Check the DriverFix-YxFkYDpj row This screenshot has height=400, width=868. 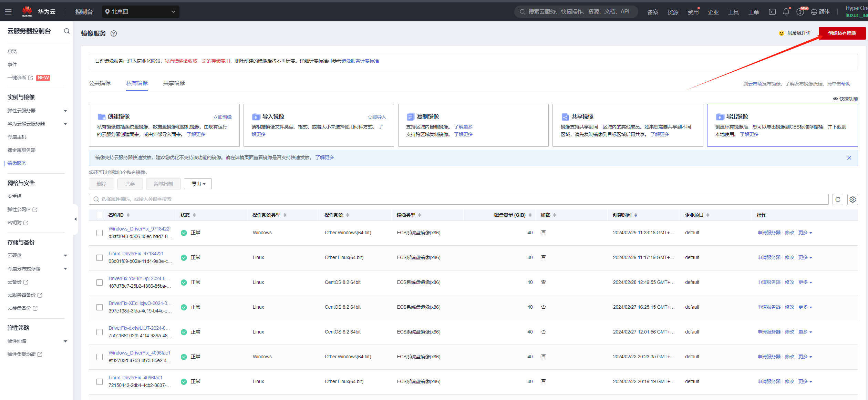point(100,283)
